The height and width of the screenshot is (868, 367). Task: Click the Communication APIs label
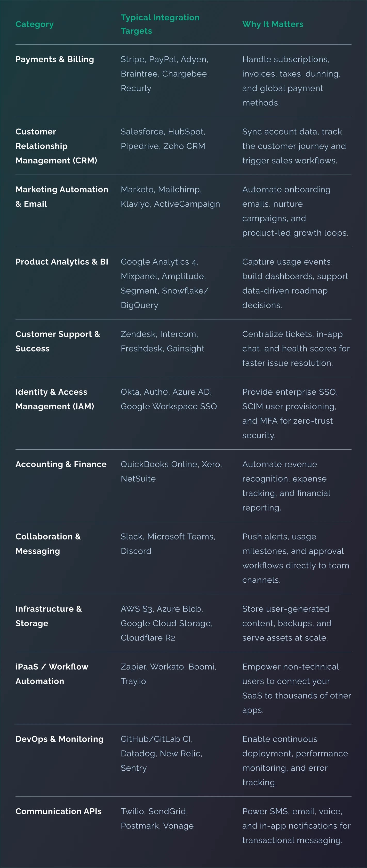point(58,811)
